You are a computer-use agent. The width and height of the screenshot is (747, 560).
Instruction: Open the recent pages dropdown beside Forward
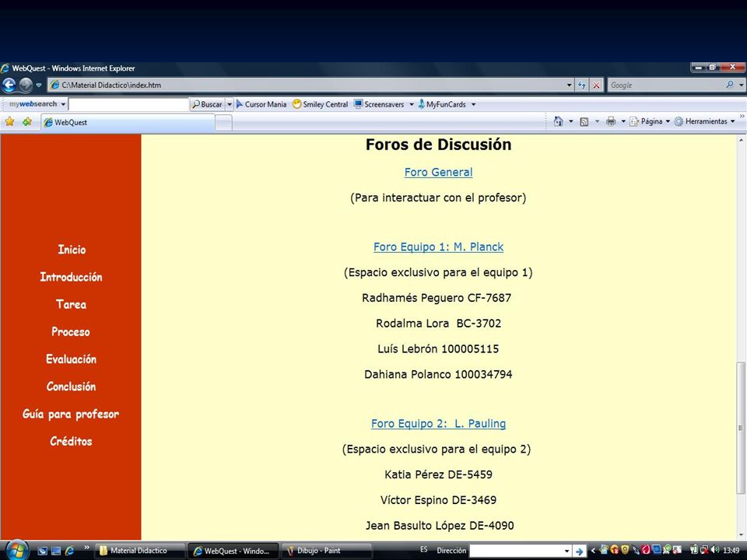39,86
